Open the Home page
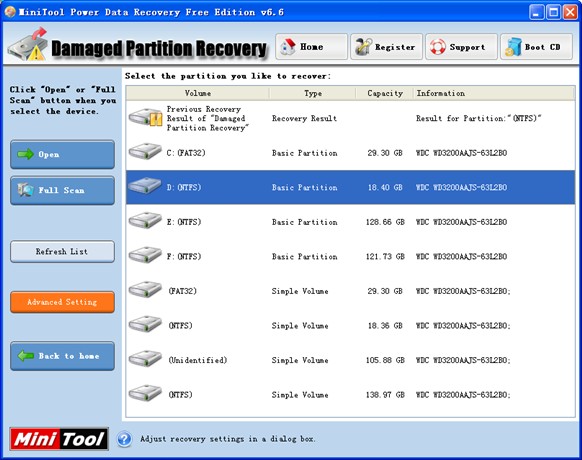The image size is (582, 460). 311,47
